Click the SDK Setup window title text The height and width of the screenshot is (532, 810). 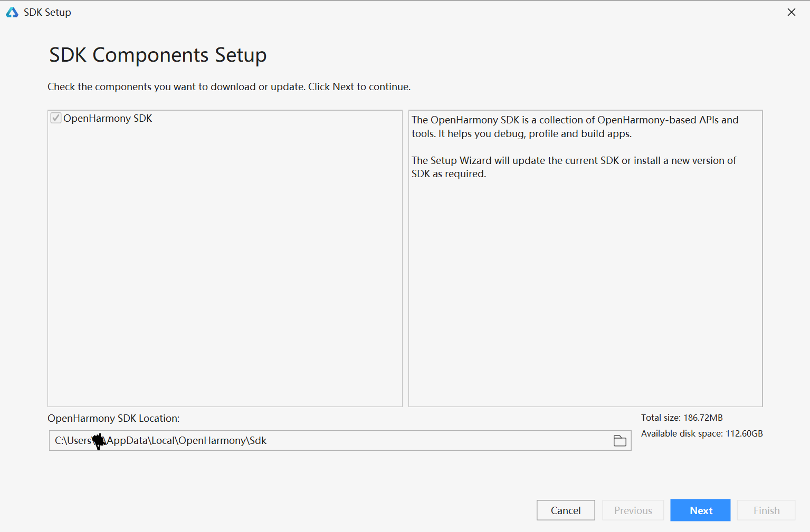tap(47, 12)
